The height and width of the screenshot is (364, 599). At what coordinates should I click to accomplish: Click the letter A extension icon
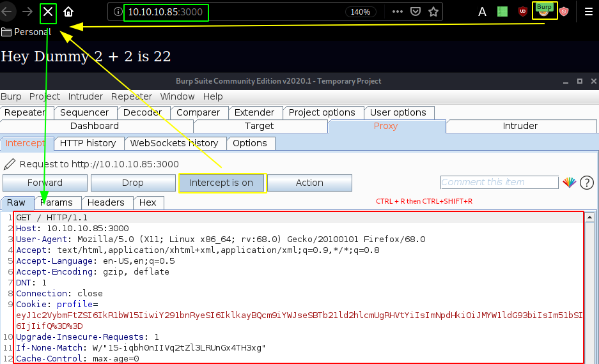point(482,12)
